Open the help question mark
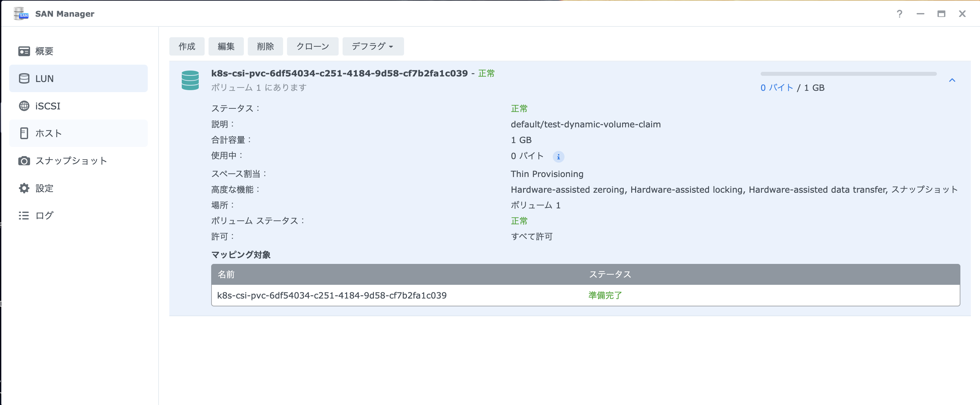 tap(899, 14)
